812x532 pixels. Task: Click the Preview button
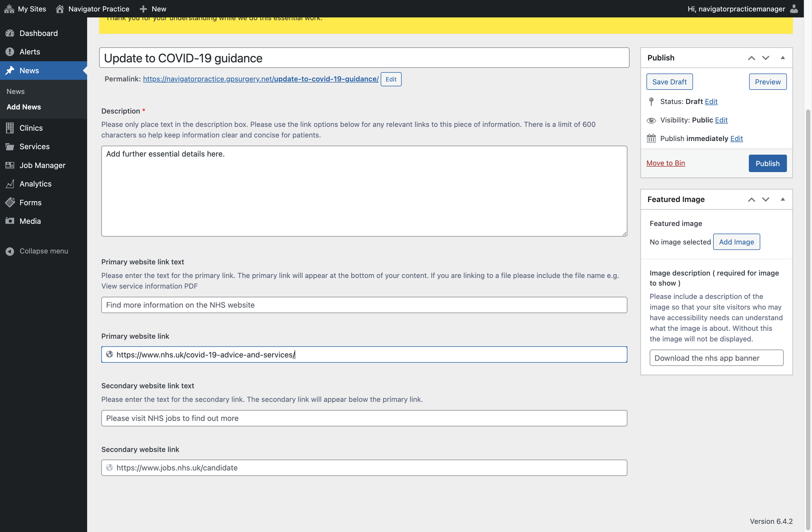click(768, 82)
